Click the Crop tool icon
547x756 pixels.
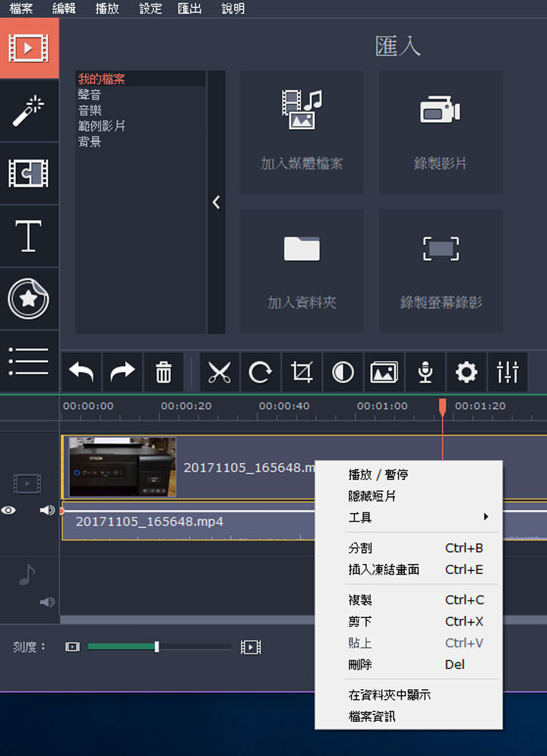302,372
